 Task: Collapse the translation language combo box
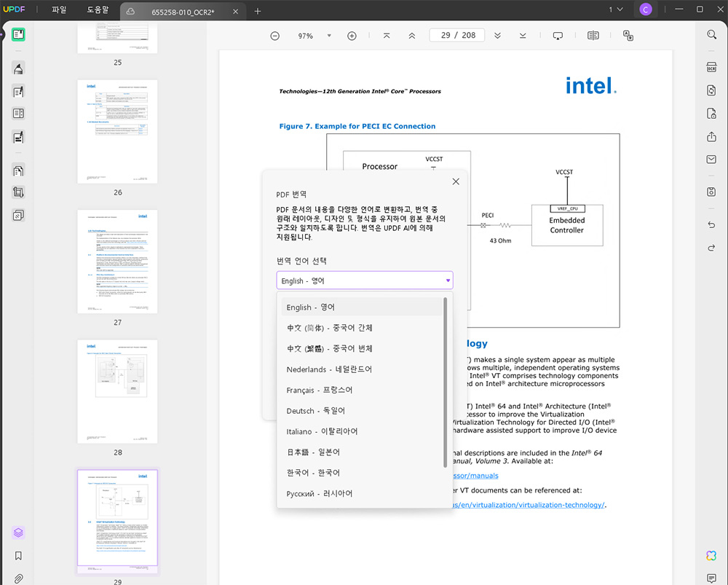365,280
